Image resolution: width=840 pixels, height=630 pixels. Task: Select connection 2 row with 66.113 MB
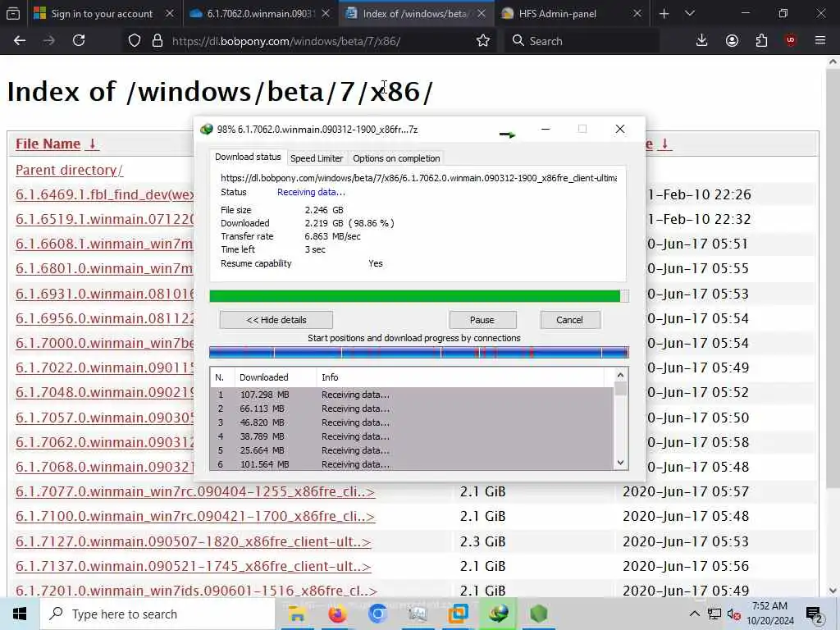pos(412,409)
